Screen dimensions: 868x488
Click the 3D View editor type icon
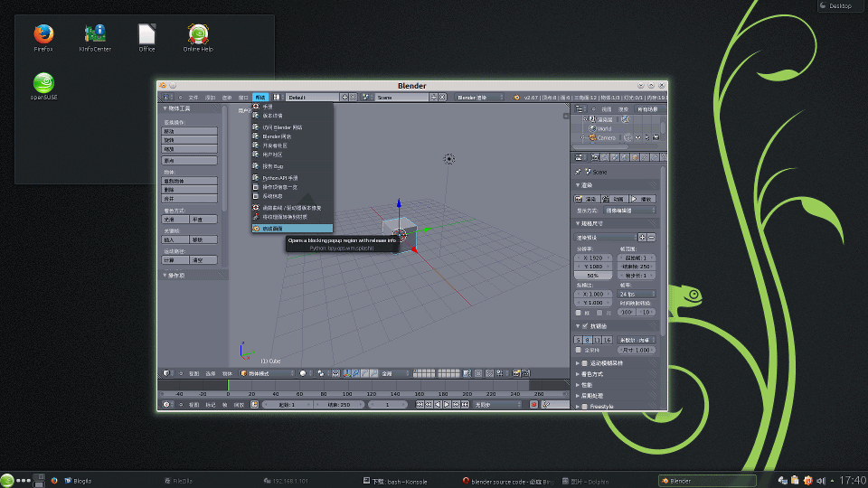166,373
